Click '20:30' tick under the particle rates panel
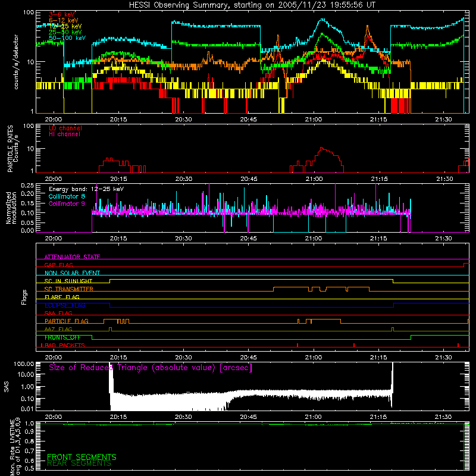This screenshot has height=476, width=476. (x=184, y=179)
